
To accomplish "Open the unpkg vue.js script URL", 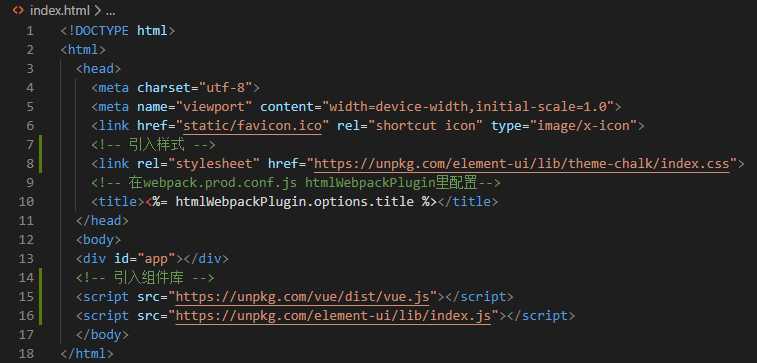I will click(303, 296).
